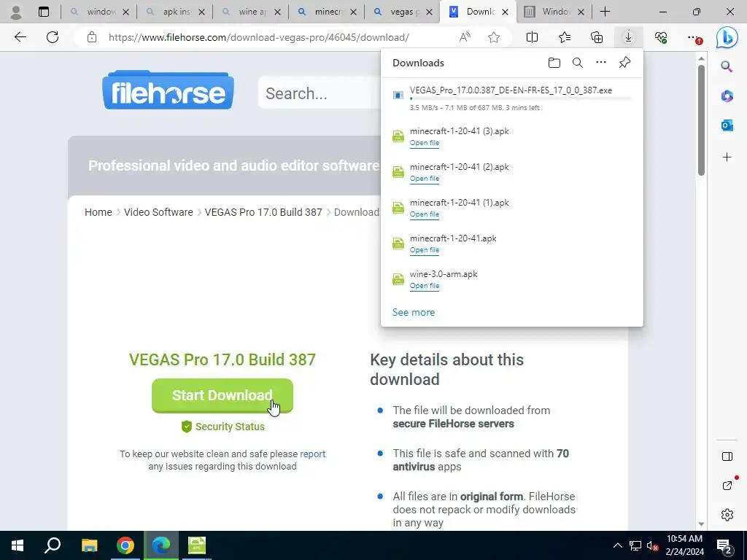Open Outlook sidebar icon
This screenshot has height=560, width=747.
727,125
